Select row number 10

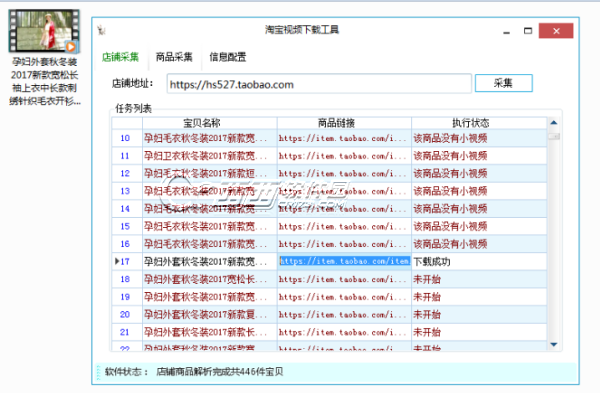point(127,138)
